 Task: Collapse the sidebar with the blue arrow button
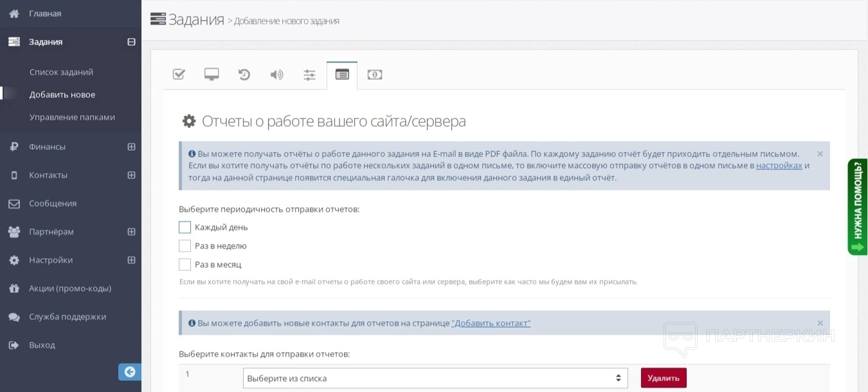click(130, 372)
